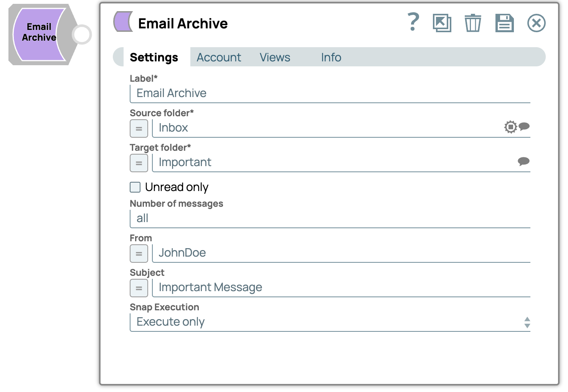Open the help question mark icon
Image resolution: width=568 pixels, height=392 pixels.
coord(413,22)
